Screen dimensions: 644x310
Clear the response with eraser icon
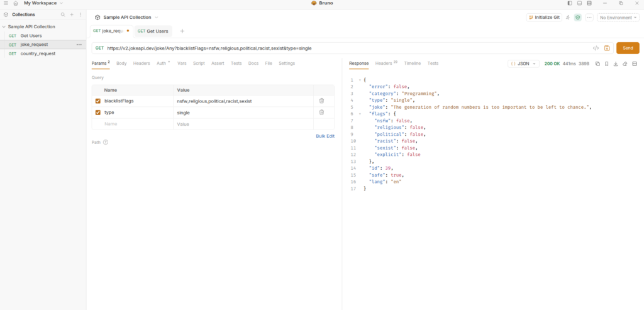pos(625,64)
